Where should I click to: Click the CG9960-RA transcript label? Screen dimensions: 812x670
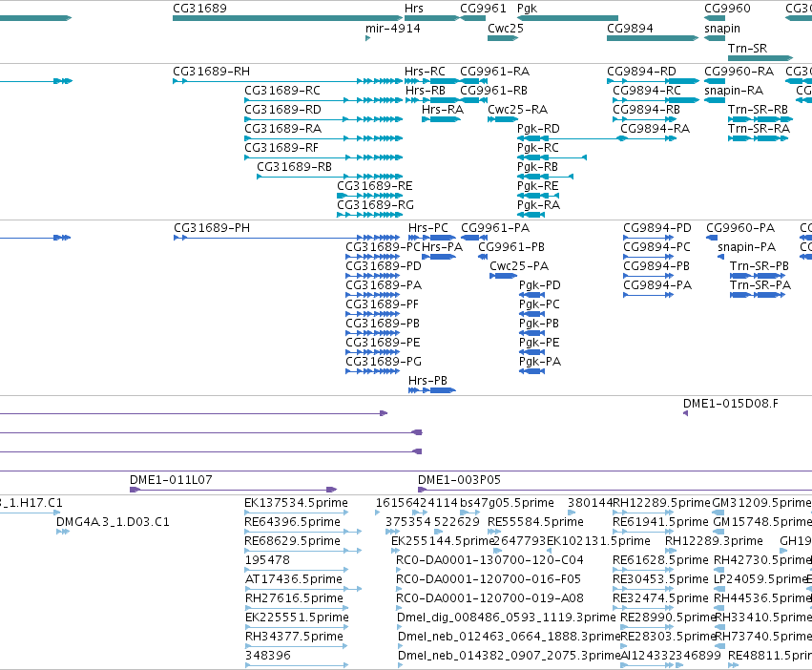tap(739, 72)
